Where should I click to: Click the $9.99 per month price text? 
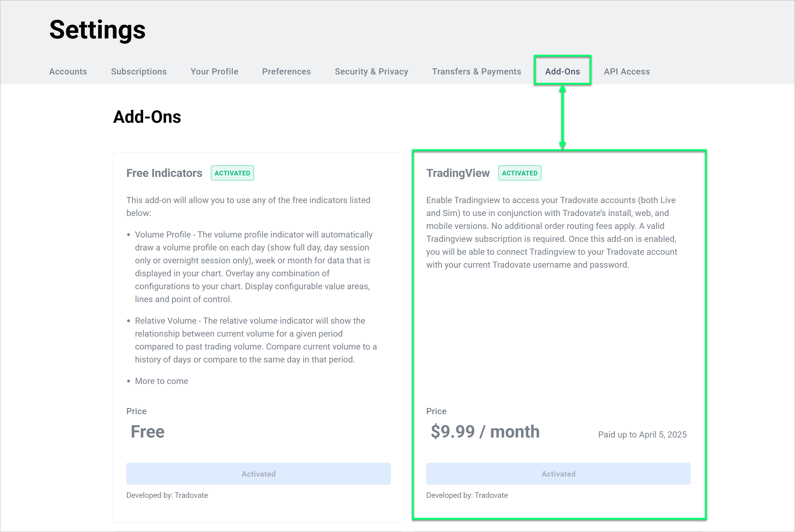[x=484, y=432]
